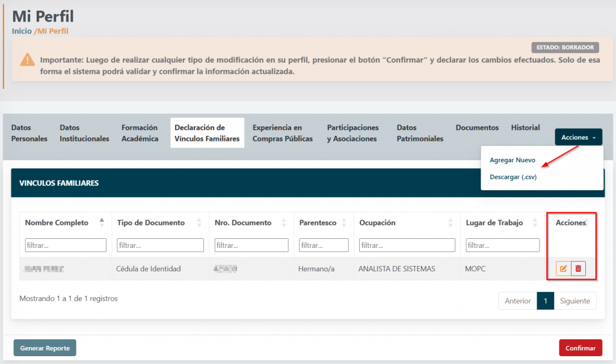Screen dimensions: 616x364
Task: Open the Historial tab
Action: [525, 128]
